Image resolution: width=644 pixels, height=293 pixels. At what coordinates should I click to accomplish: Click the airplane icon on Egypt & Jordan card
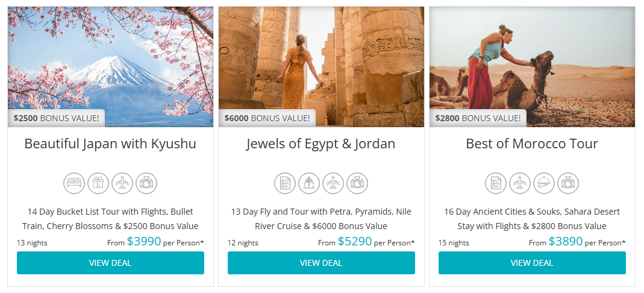click(333, 183)
